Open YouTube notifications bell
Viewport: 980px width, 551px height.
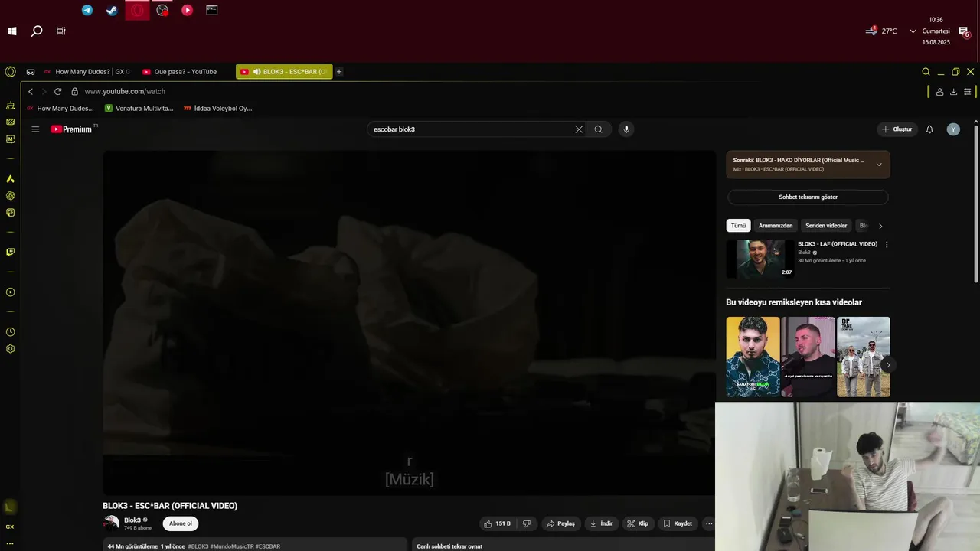pyautogui.click(x=929, y=129)
